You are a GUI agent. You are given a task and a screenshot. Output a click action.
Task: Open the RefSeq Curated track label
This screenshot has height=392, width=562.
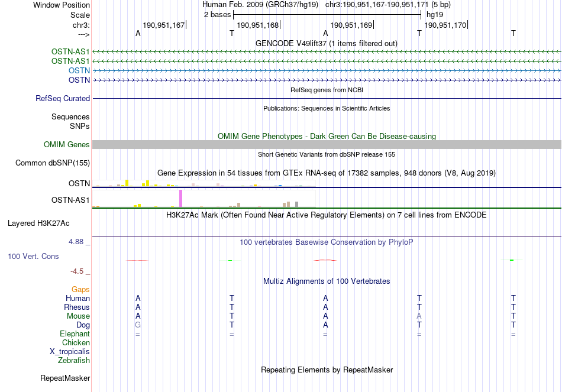[x=62, y=99]
